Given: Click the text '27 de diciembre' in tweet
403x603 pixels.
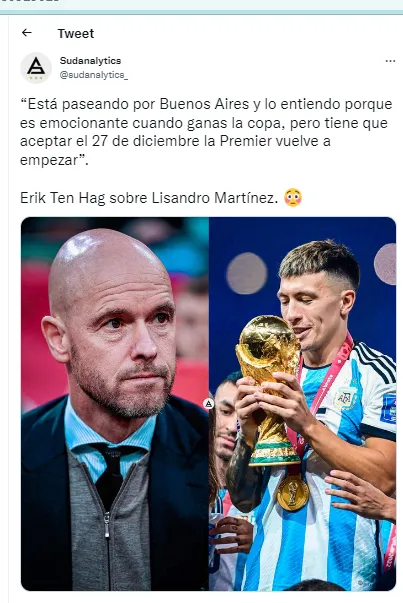Looking at the screenshot, I should (x=147, y=141).
